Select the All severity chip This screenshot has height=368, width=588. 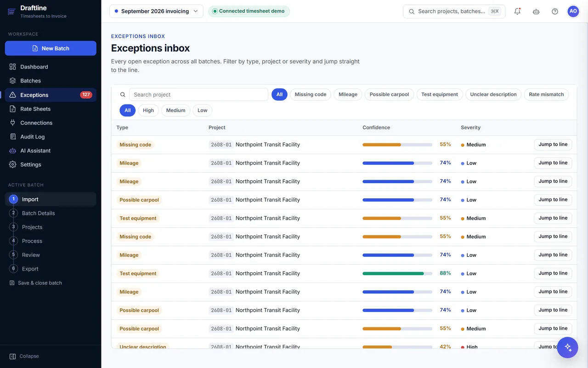coord(128,110)
